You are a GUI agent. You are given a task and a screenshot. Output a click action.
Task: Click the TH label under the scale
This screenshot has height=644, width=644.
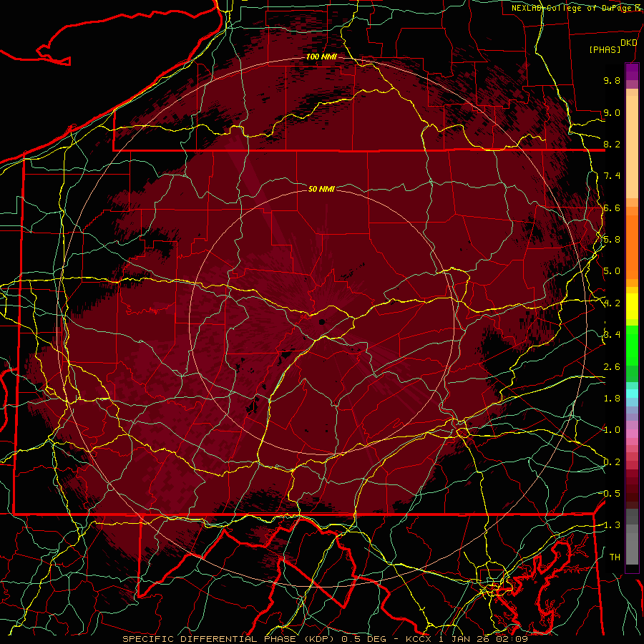(x=615, y=557)
